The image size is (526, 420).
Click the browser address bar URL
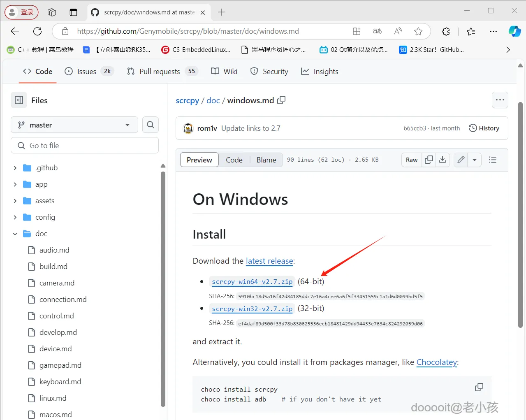click(188, 31)
